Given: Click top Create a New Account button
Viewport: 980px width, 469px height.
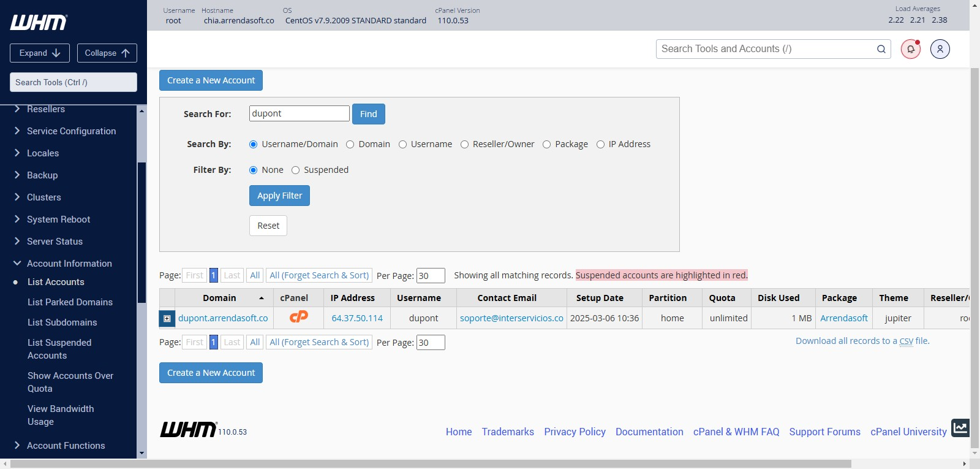Looking at the screenshot, I should [211, 80].
